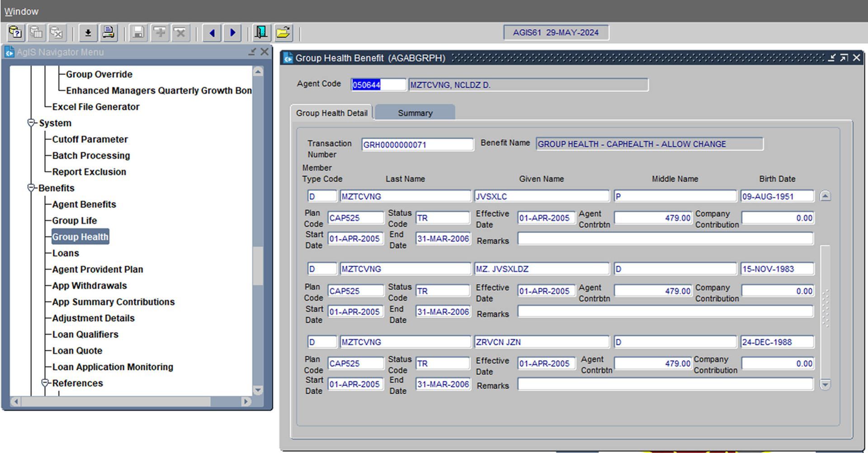Click the open folder toolbar icon
Viewport: 868px width, 453px height.
click(283, 33)
